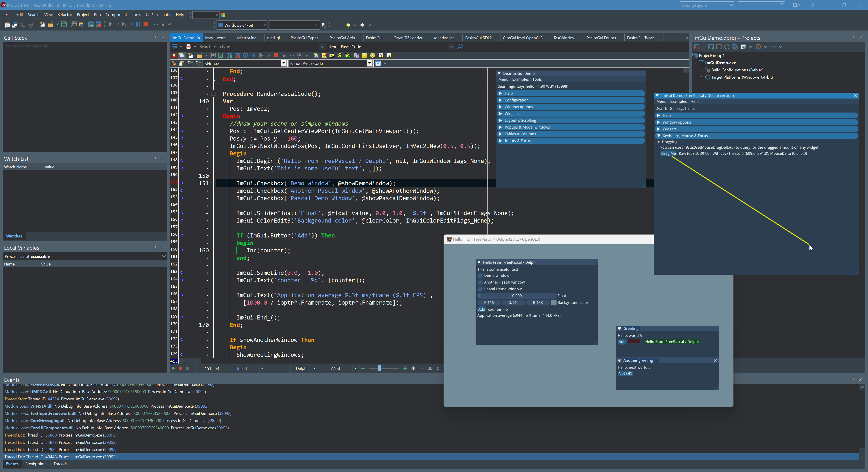Expand Build Configurations (Debug) tree node
The width and height of the screenshot is (868, 472).
(x=702, y=70)
